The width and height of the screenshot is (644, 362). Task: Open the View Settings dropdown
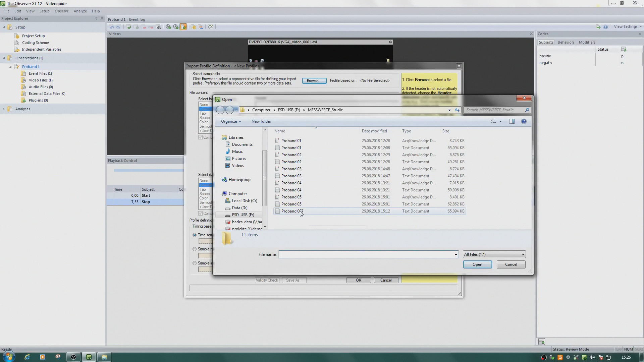(x=628, y=27)
